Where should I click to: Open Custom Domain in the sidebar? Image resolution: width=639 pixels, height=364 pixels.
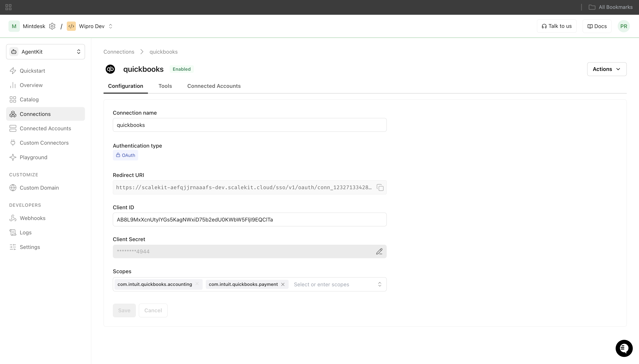pyautogui.click(x=45, y=188)
